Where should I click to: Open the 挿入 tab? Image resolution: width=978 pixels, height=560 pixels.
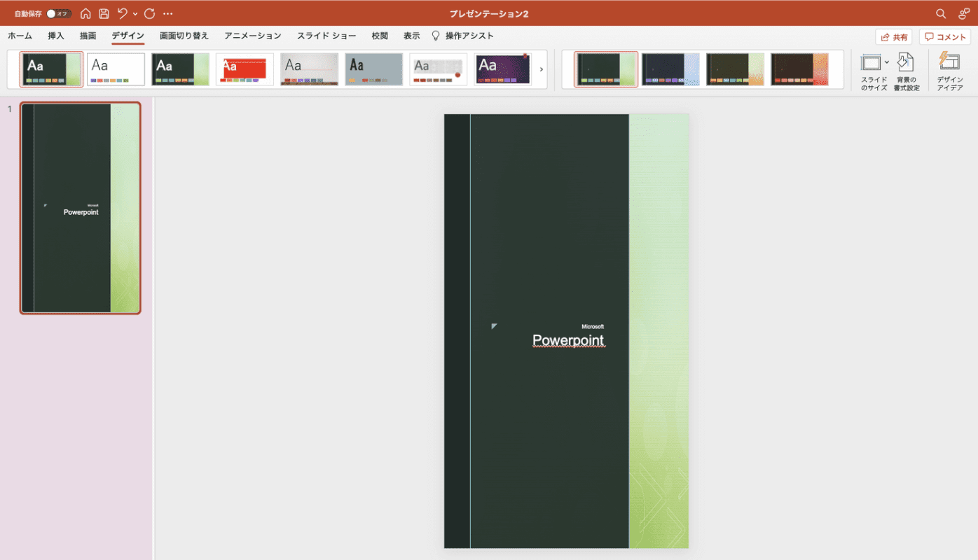(x=56, y=36)
